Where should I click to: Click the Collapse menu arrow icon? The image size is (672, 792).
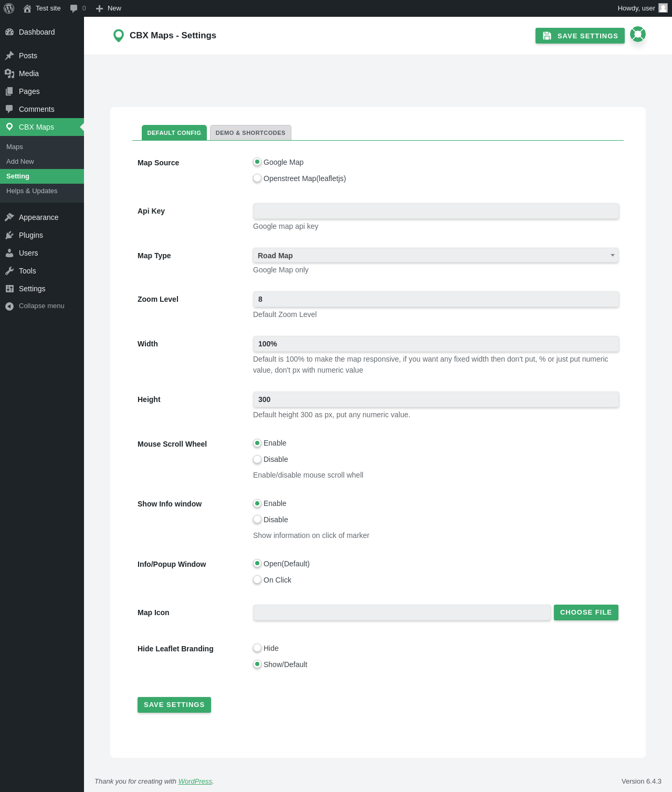(x=9, y=306)
